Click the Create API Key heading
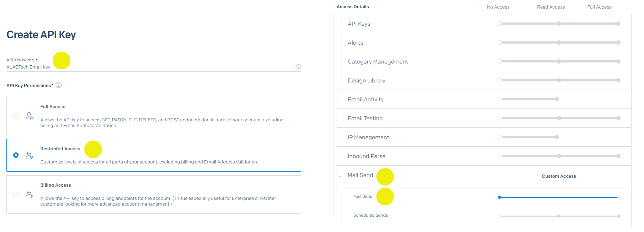Viewport: 644px width, 232px height. tap(41, 35)
